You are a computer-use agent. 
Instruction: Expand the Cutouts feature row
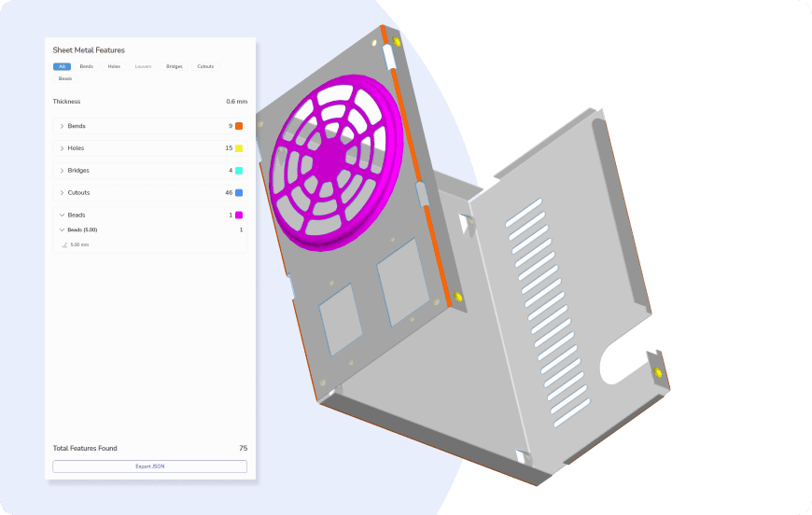pyautogui.click(x=149, y=192)
